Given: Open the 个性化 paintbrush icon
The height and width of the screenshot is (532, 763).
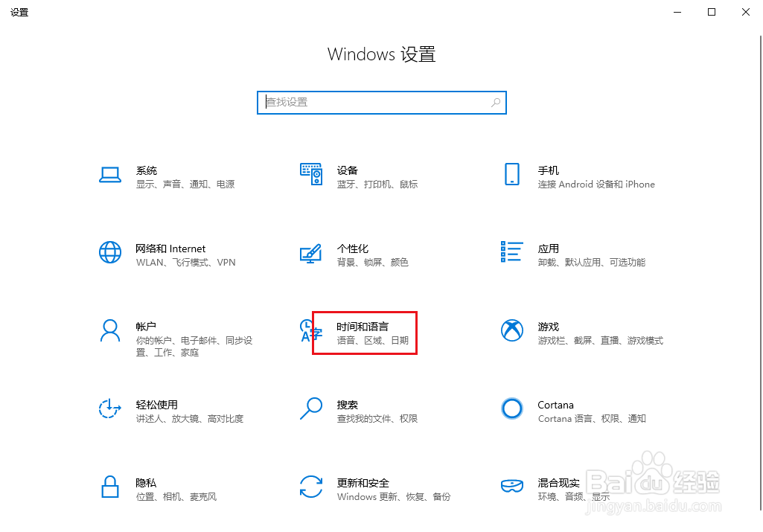Looking at the screenshot, I should [x=311, y=254].
